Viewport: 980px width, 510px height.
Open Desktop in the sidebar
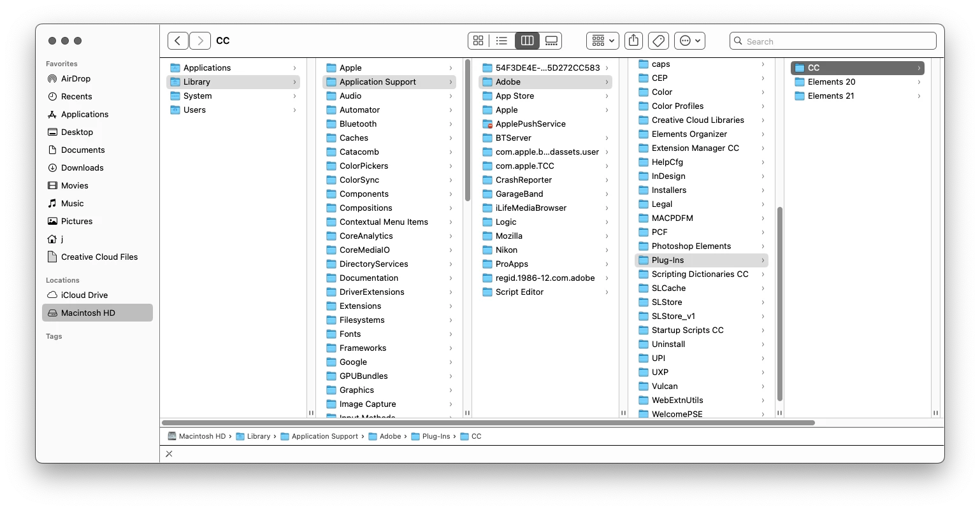(97, 132)
